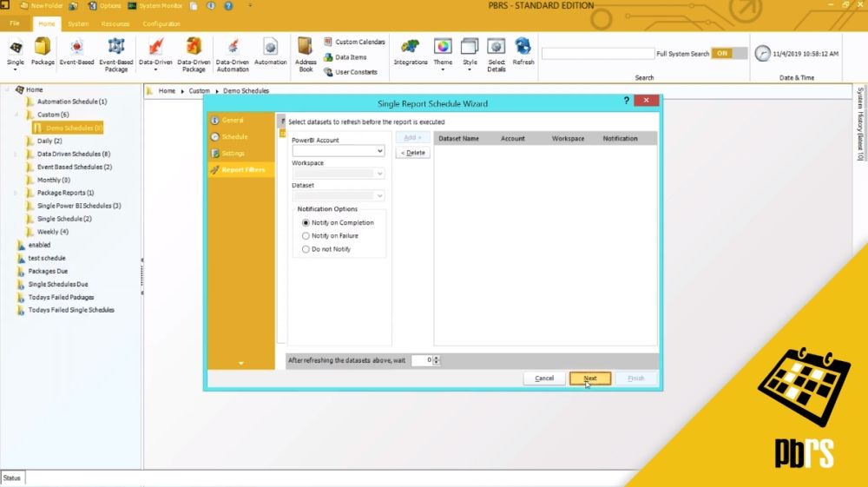Click the wait seconds value field
The width and height of the screenshot is (868, 487).
[423, 359]
